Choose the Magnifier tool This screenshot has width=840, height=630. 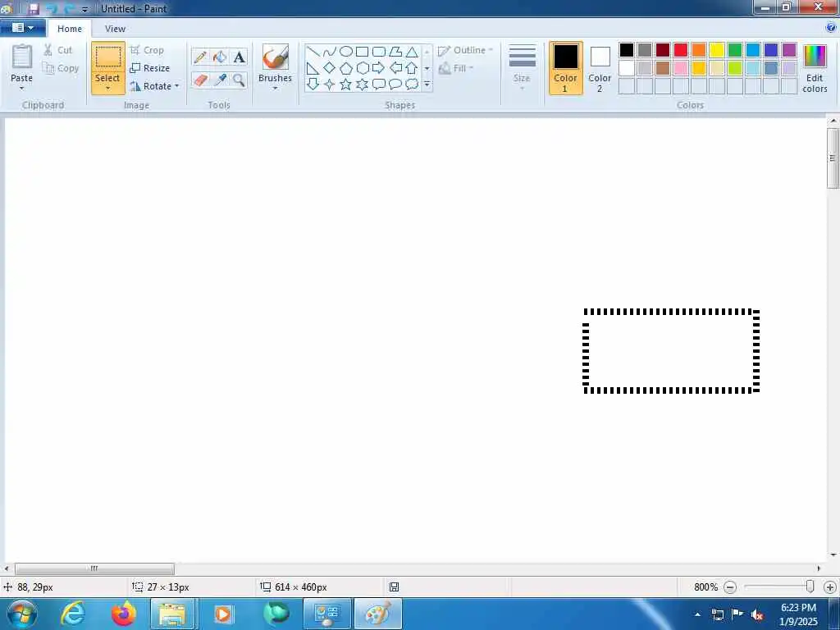239,80
